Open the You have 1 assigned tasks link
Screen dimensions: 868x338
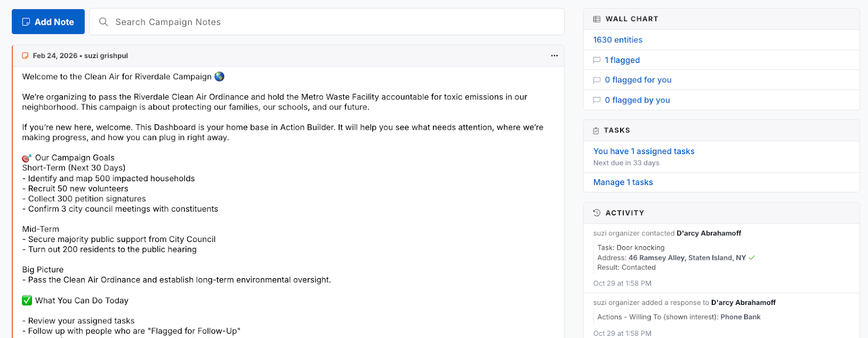644,151
